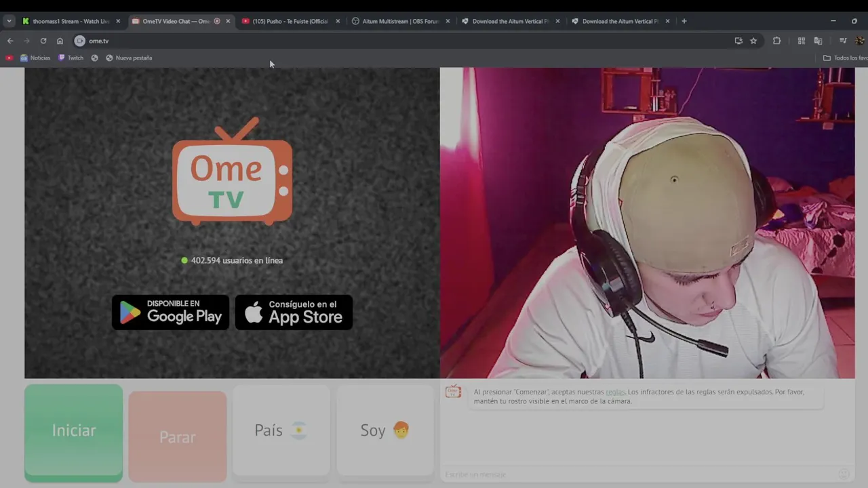Bookmark this page with star icon
Screen dimensions: 868x488
pyautogui.click(x=753, y=41)
